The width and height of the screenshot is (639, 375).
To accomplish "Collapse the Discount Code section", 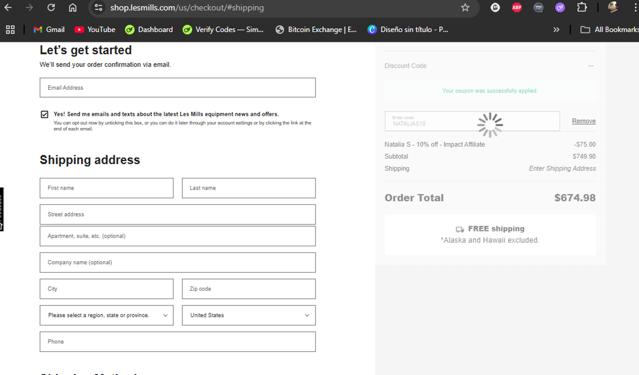I will pos(591,66).
